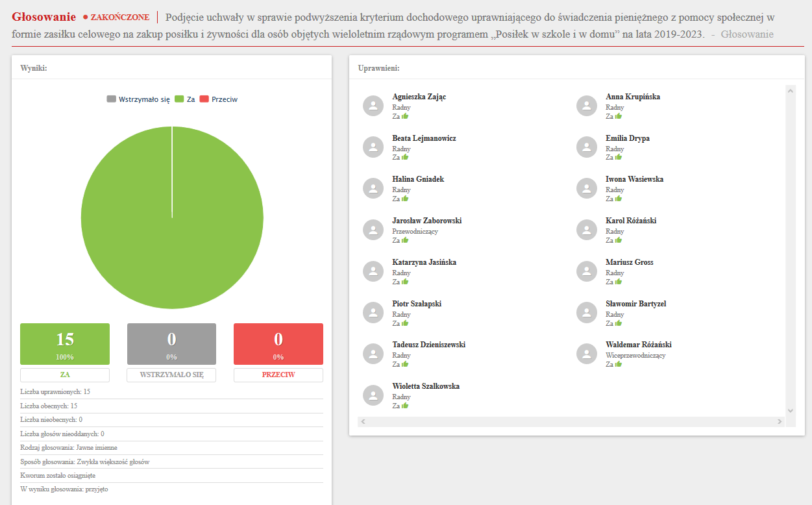Click the WSTRZYMAŁO SIĘ label button

(171, 375)
